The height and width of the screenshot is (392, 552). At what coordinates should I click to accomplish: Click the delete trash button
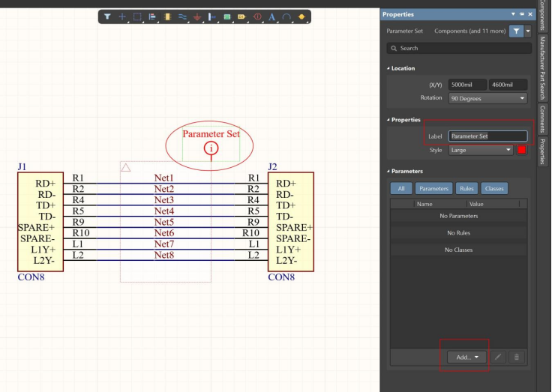[517, 358]
